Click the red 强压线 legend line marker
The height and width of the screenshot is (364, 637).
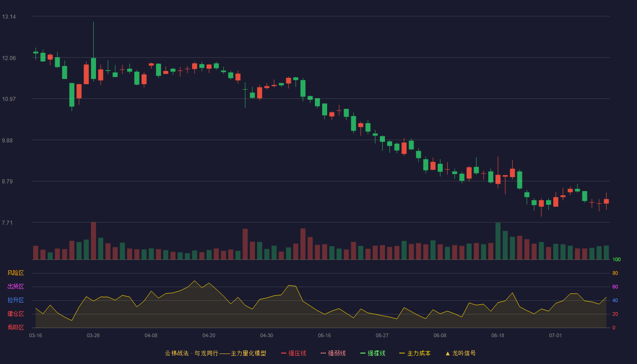pyautogui.click(x=283, y=353)
